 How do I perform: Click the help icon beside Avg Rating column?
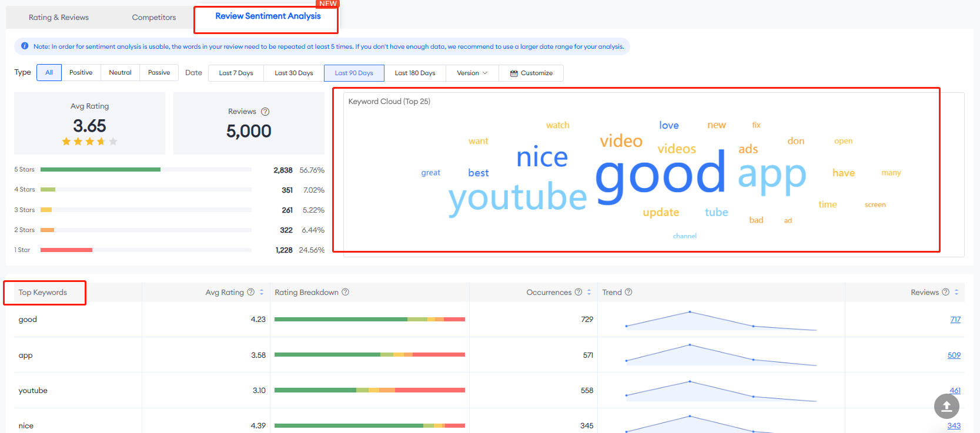tap(251, 292)
